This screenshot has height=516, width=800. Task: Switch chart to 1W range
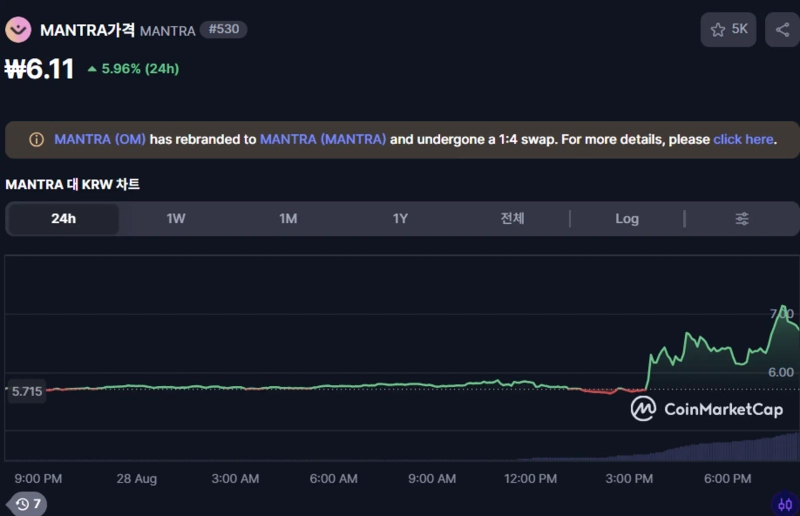pyautogui.click(x=176, y=219)
